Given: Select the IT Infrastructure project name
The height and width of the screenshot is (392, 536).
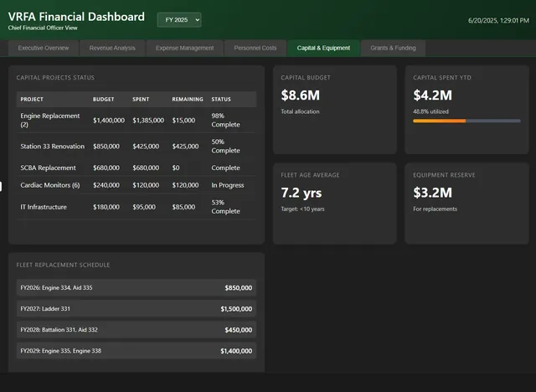Looking at the screenshot, I should (x=44, y=207).
